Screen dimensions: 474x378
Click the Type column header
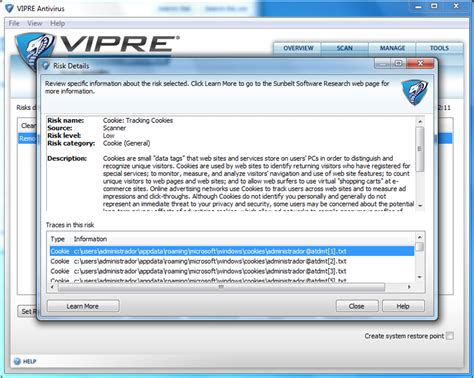pos(58,239)
